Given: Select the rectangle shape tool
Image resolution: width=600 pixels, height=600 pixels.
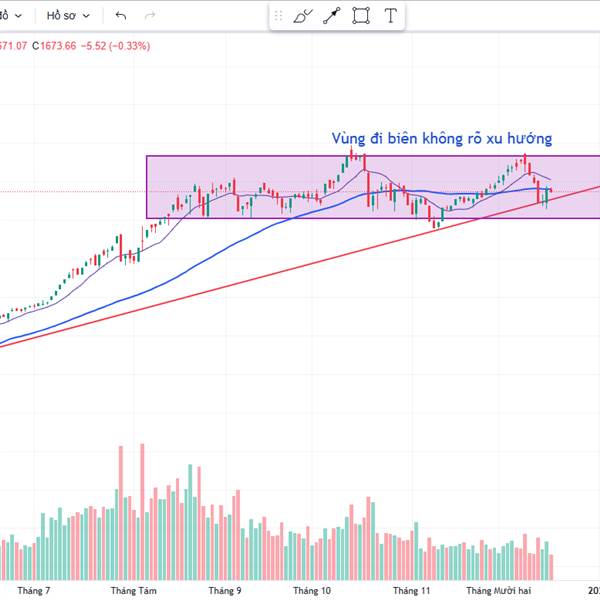Looking at the screenshot, I should pyautogui.click(x=361, y=16).
